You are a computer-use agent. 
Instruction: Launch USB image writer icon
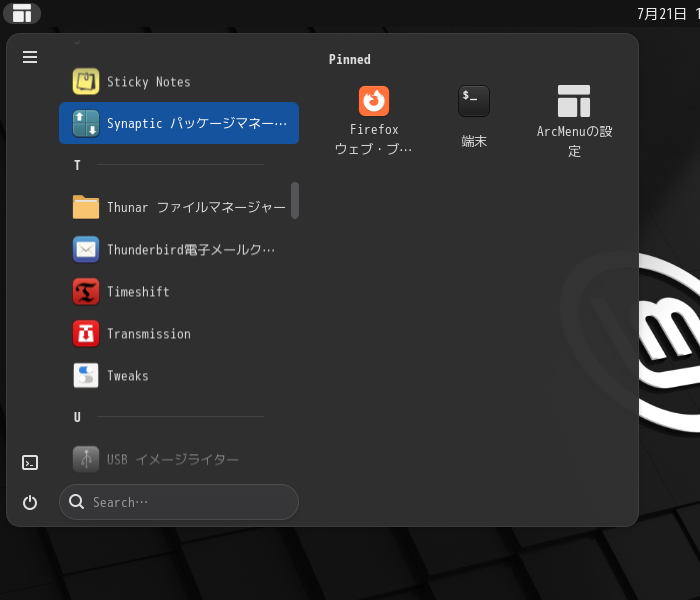click(x=86, y=459)
